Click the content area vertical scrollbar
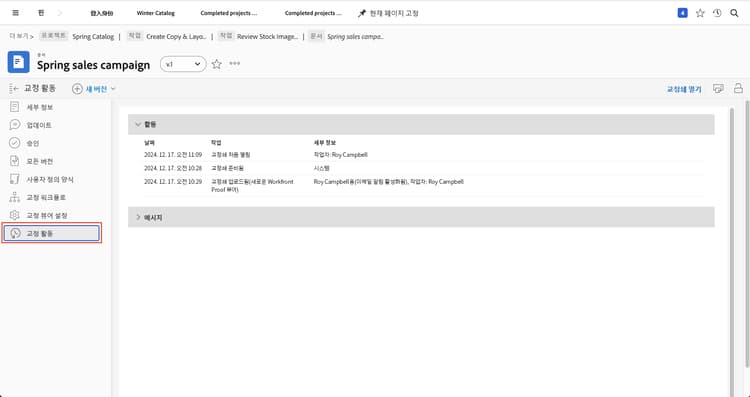The image size is (750, 397). point(731,253)
